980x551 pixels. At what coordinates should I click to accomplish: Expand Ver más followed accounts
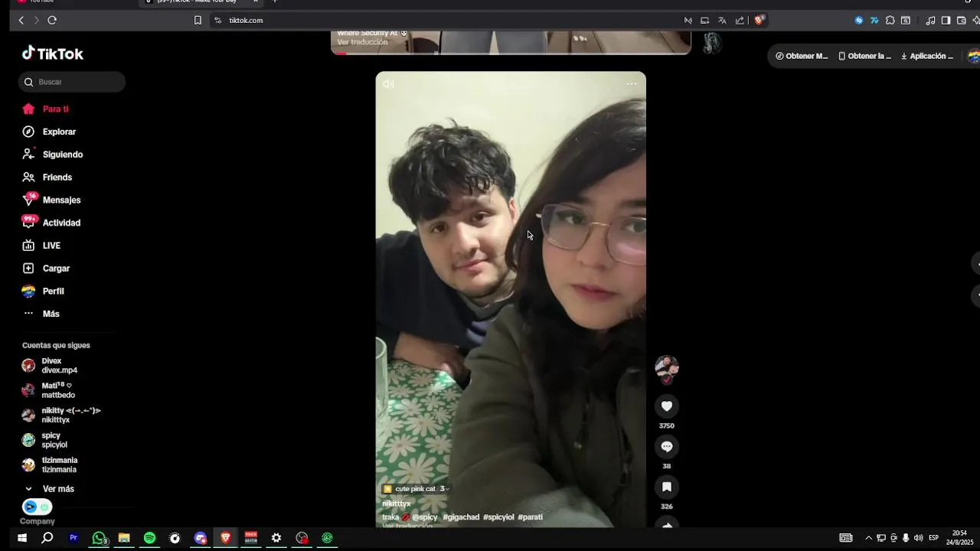coord(49,489)
